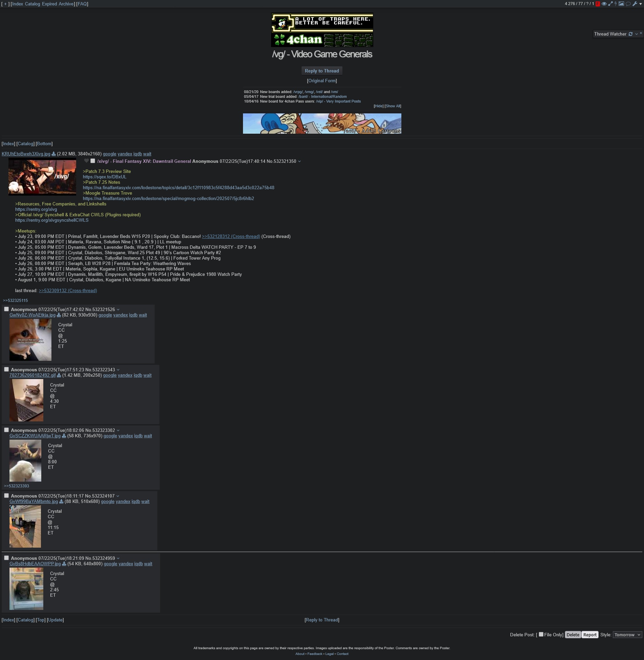The height and width of the screenshot is (660, 644).
Task: Search iqdb for GvWf99BaYAMbmto.jpg
Action: (136, 501)
